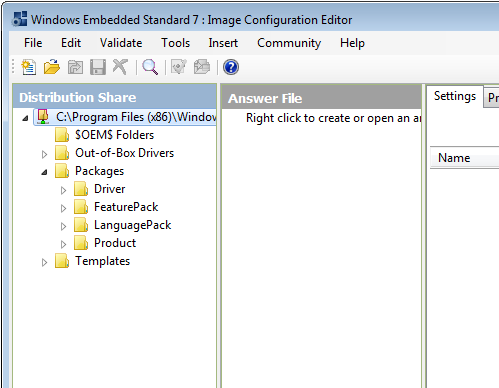Click the Answer File panel header

click(x=322, y=98)
